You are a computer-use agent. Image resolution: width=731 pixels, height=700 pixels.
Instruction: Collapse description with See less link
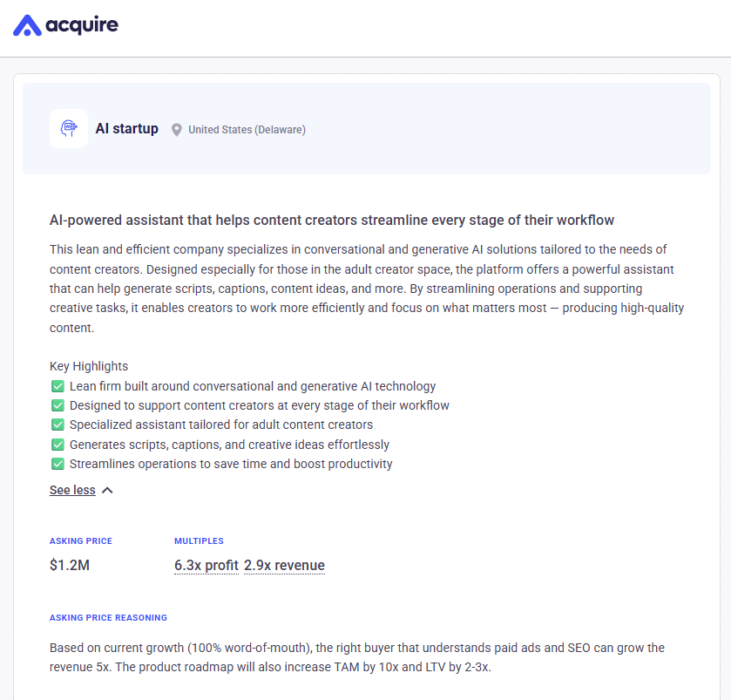click(72, 490)
